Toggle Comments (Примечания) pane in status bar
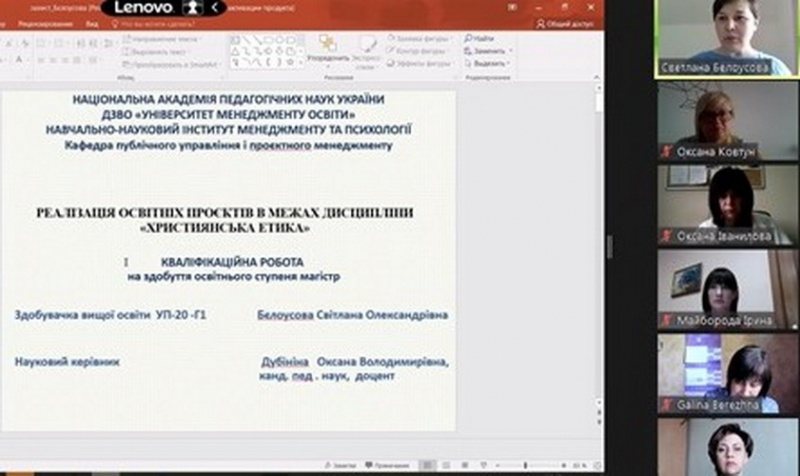Viewport: 800px width, 476px height. tap(388, 465)
